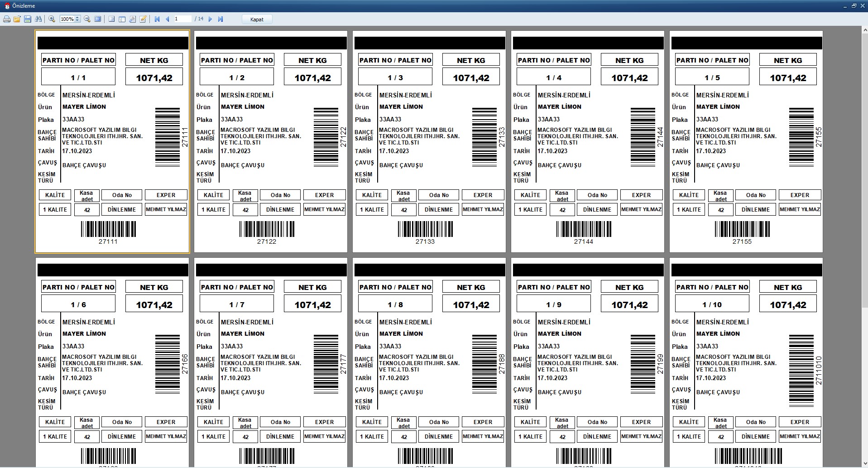The image size is (868, 468).
Task: Switch to full screen view icon
Action: (x=97, y=19)
